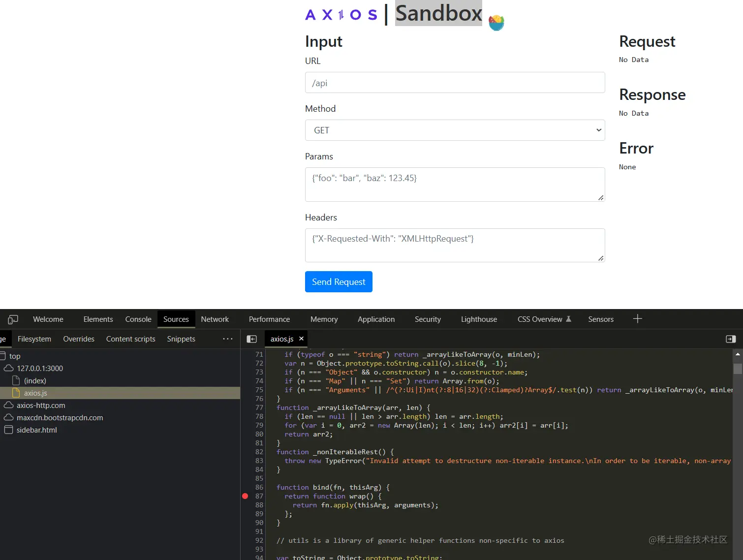Open the Snippets navigator tab

point(181,339)
